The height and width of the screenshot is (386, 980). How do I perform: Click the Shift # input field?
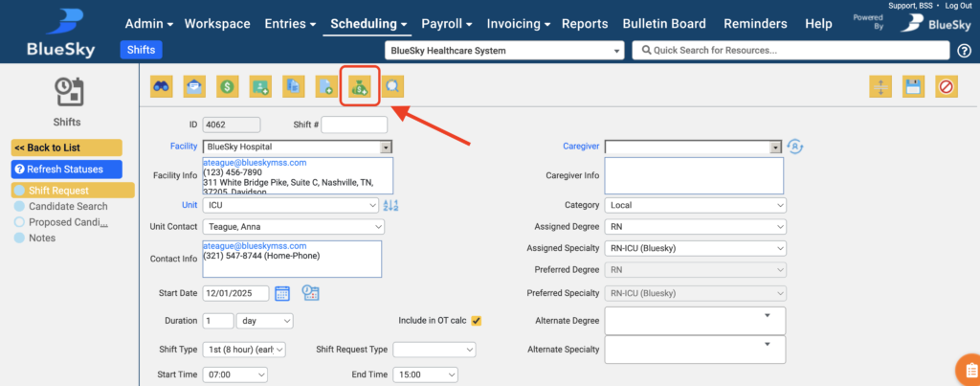point(354,125)
